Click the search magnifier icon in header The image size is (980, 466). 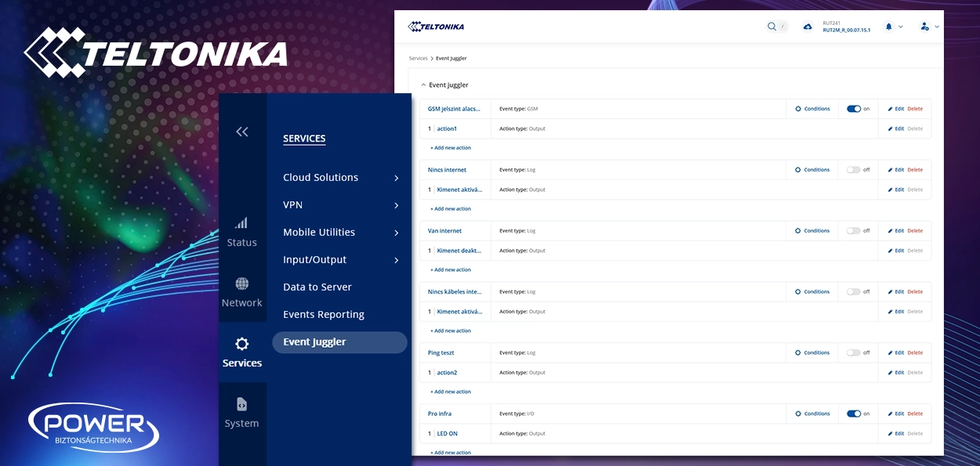771,27
